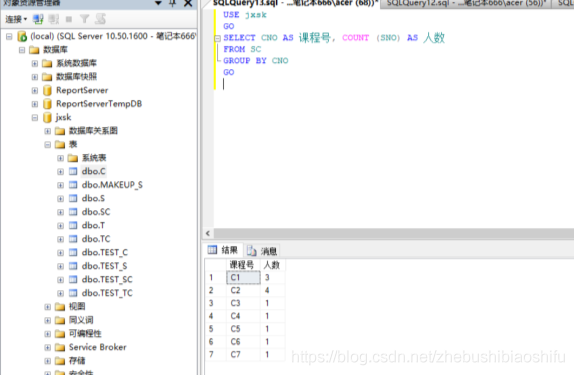The image size is (574, 375).
Task: Expand the Service Broker folder
Action: click(x=48, y=348)
